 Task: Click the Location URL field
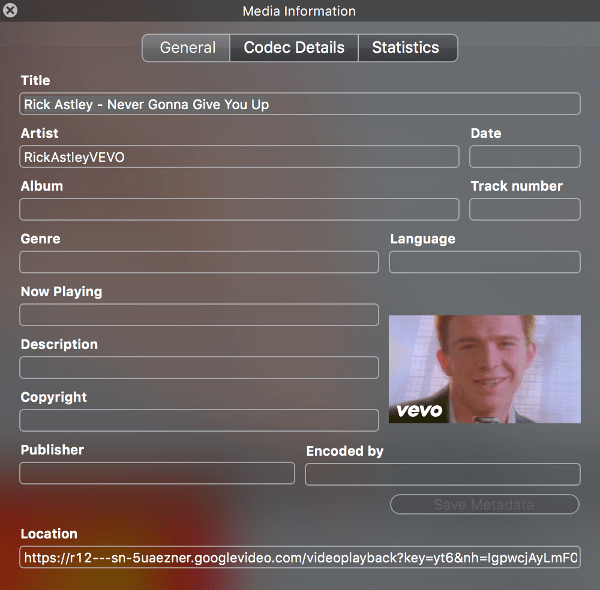tap(300, 557)
